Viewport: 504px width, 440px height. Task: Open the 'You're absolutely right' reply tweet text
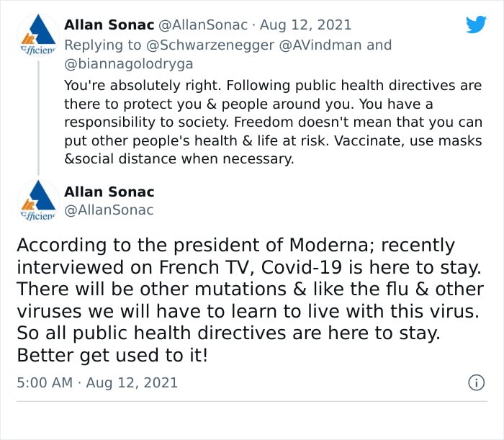click(x=273, y=122)
